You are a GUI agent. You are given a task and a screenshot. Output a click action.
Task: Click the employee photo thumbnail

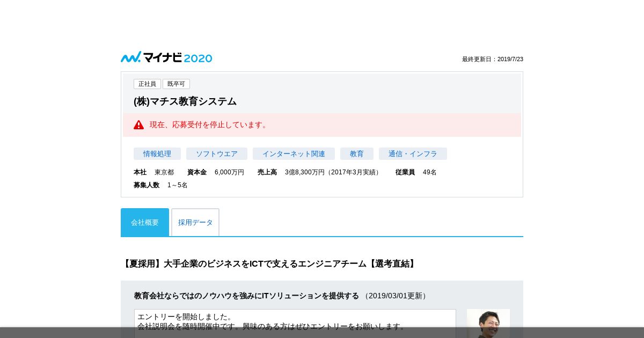coord(488,324)
